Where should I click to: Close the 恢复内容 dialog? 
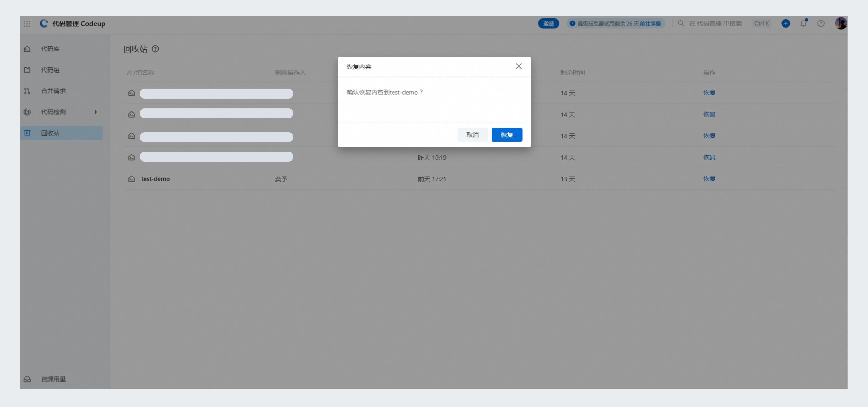click(x=519, y=66)
